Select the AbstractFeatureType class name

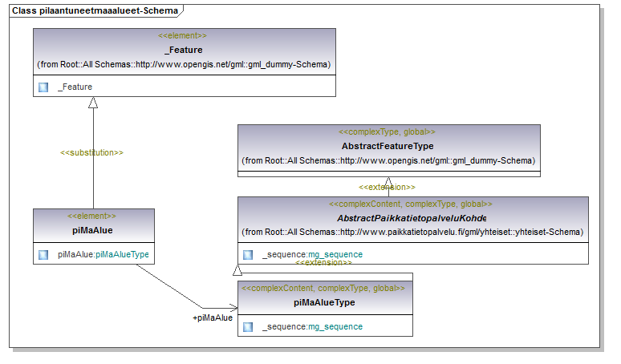(388, 146)
